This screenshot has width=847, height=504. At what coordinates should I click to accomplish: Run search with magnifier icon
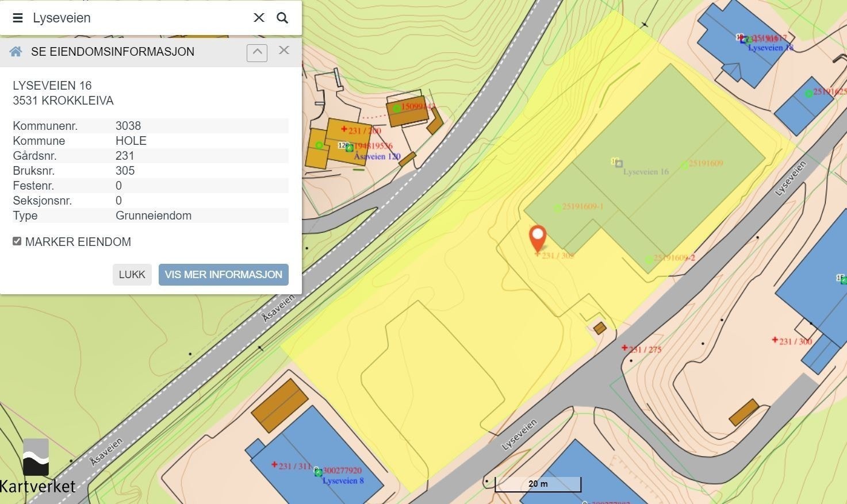coord(282,18)
